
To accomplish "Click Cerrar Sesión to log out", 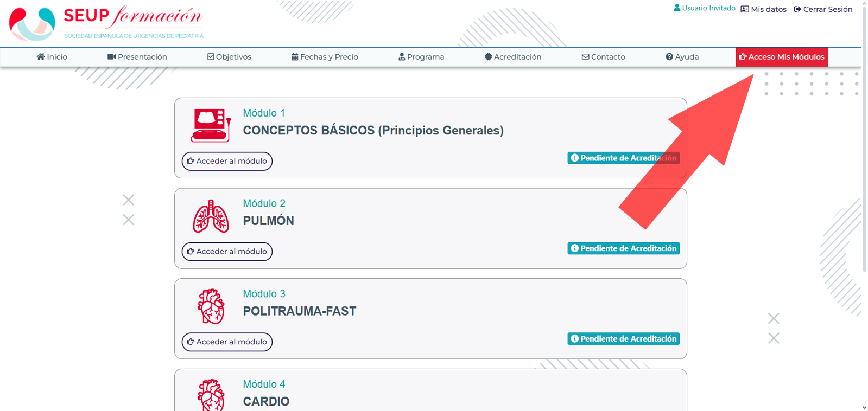I will (x=823, y=9).
